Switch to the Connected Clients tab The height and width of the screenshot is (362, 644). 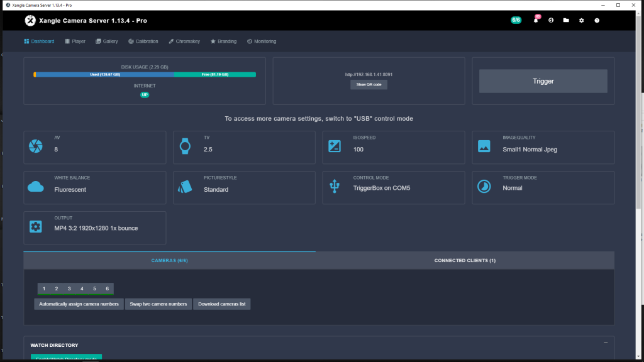[x=464, y=260]
